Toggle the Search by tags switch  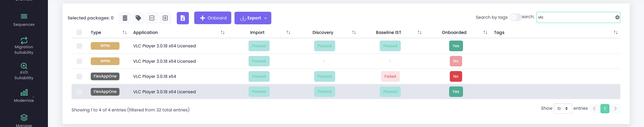pos(515,17)
